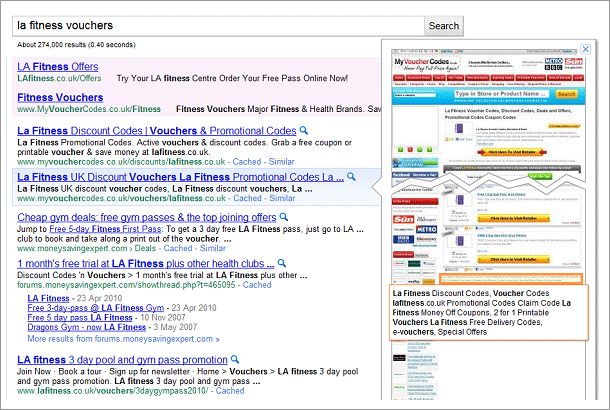Open LA fitness 3 day pool and gym pass promotion
The width and height of the screenshot is (610, 410).
[122, 360]
